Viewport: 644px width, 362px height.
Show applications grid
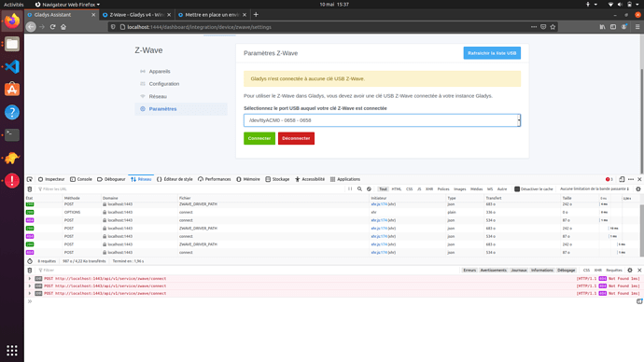pos(12,350)
